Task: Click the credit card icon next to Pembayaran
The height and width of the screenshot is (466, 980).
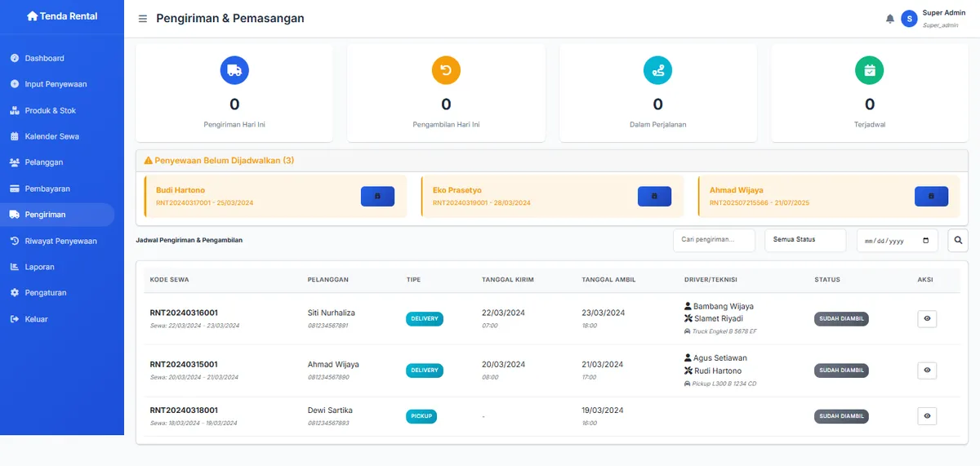Action: click(x=15, y=189)
